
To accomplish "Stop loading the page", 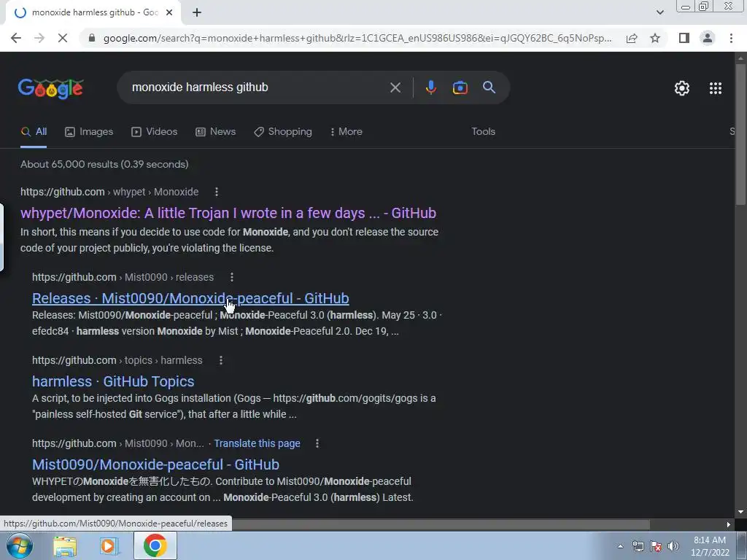I will 63,38.
